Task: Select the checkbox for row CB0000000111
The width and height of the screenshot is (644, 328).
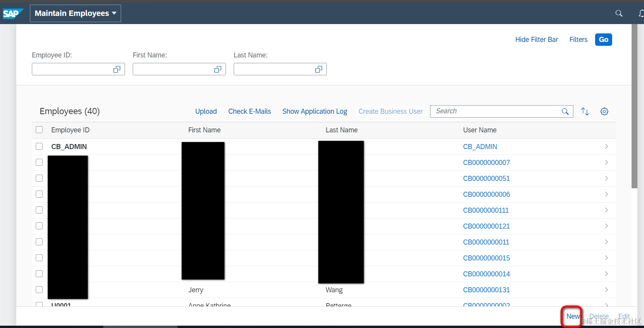Action: pyautogui.click(x=39, y=210)
